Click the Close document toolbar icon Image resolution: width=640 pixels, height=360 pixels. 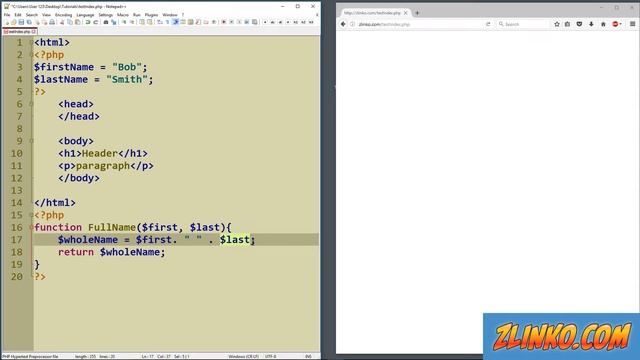37,22
